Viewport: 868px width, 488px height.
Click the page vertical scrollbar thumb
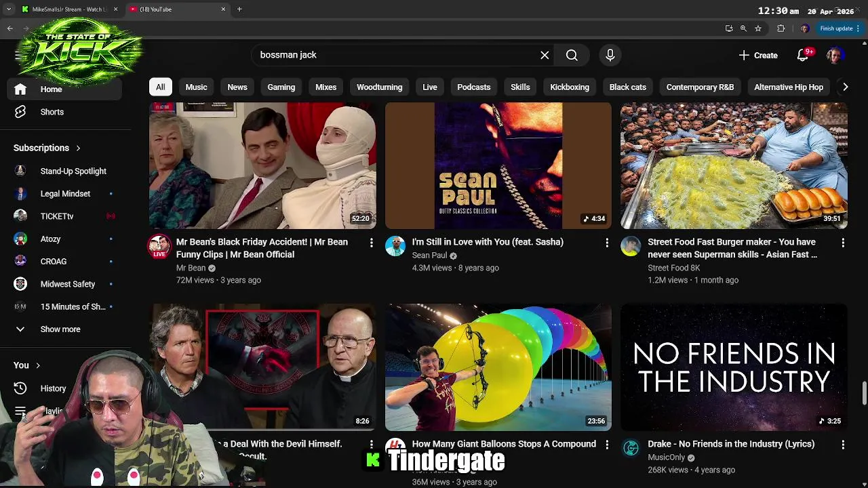click(x=864, y=393)
